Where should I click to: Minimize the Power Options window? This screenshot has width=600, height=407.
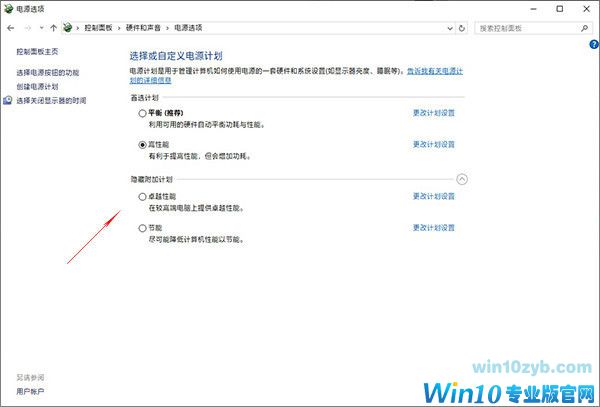coord(534,8)
